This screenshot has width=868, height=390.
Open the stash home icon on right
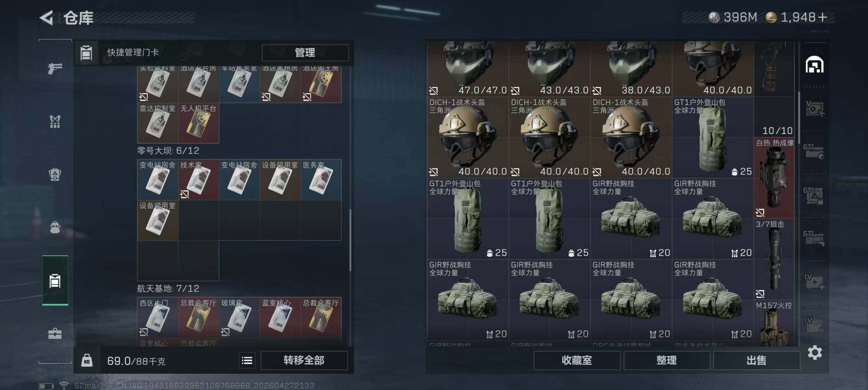coord(814,65)
